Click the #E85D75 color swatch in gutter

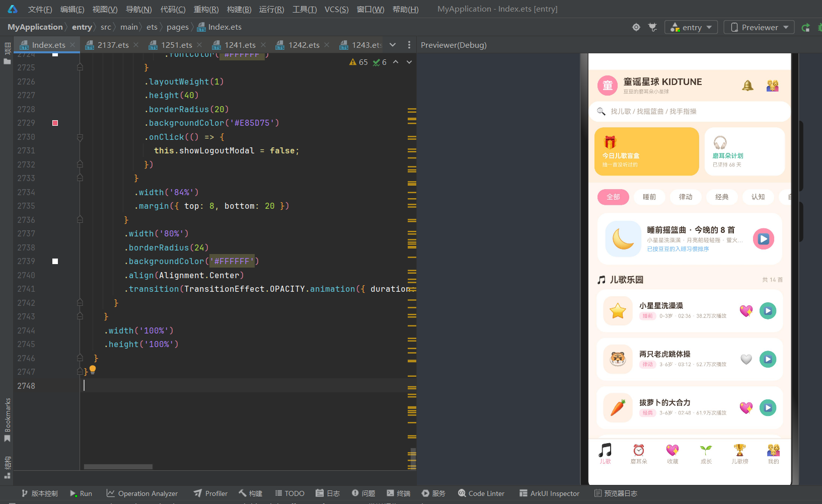click(55, 123)
